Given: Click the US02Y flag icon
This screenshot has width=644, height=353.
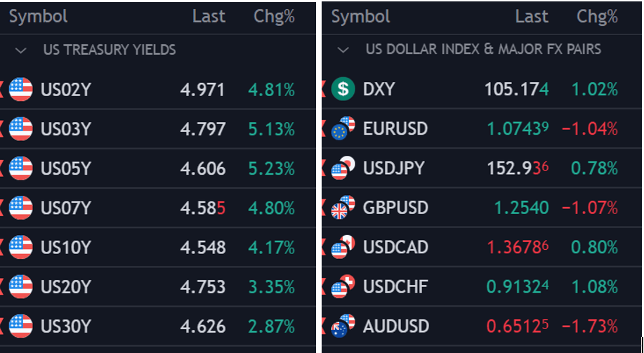Looking at the screenshot, I should [x=20, y=90].
